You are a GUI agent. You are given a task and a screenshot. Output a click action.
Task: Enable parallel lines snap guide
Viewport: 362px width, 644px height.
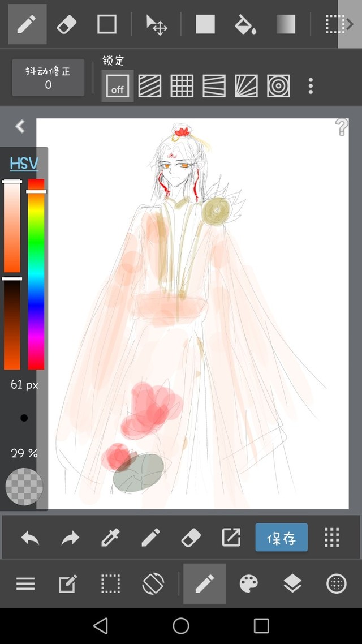tap(150, 86)
